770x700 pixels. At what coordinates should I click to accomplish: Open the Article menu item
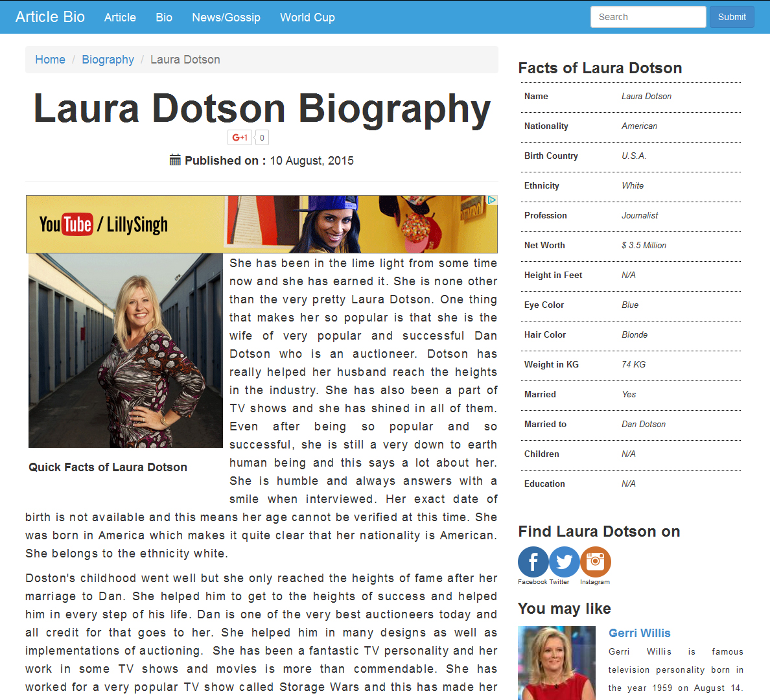pos(120,17)
